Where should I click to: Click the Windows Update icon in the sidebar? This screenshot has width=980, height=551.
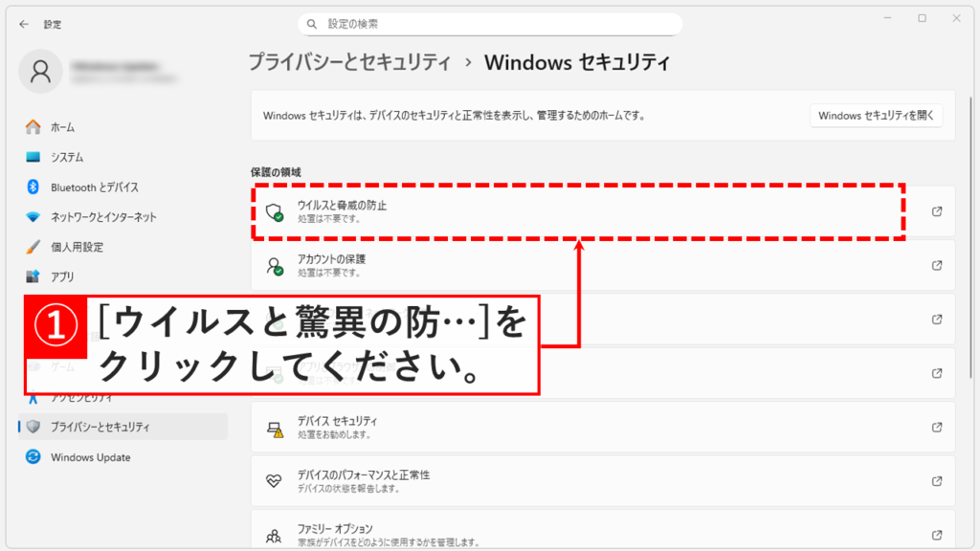click(x=33, y=457)
